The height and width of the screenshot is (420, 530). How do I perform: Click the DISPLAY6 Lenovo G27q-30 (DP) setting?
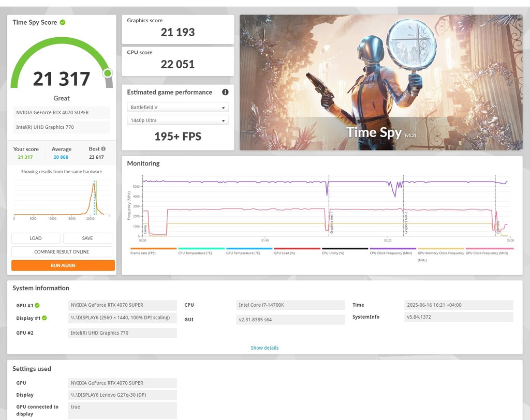point(122,395)
